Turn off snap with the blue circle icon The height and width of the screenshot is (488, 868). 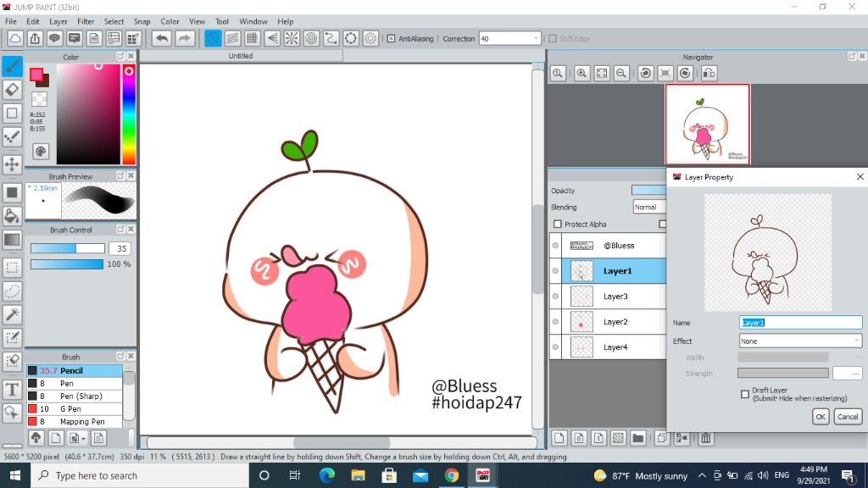click(x=213, y=38)
